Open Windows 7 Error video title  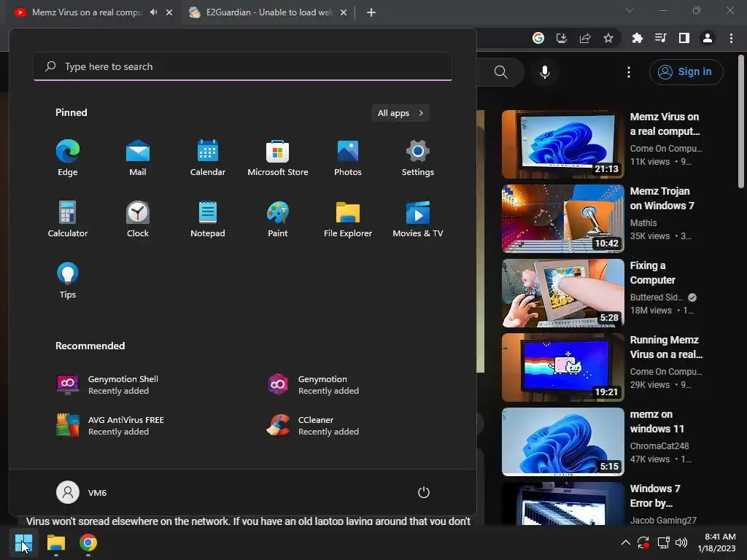click(x=654, y=496)
